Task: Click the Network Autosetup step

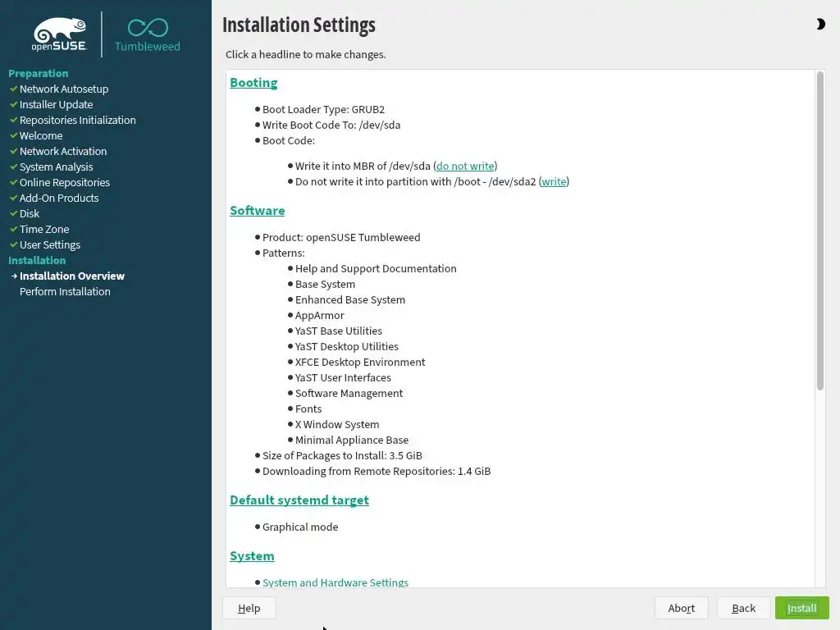Action: [64, 89]
